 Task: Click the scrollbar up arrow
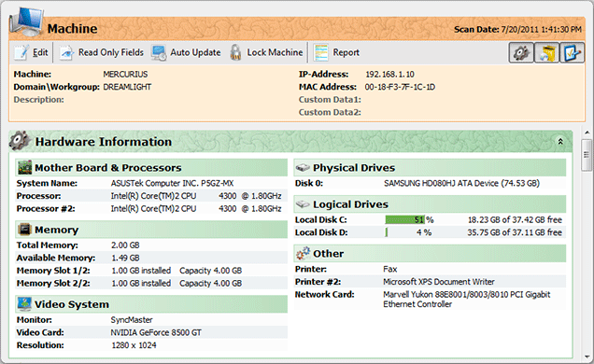pos(587,133)
